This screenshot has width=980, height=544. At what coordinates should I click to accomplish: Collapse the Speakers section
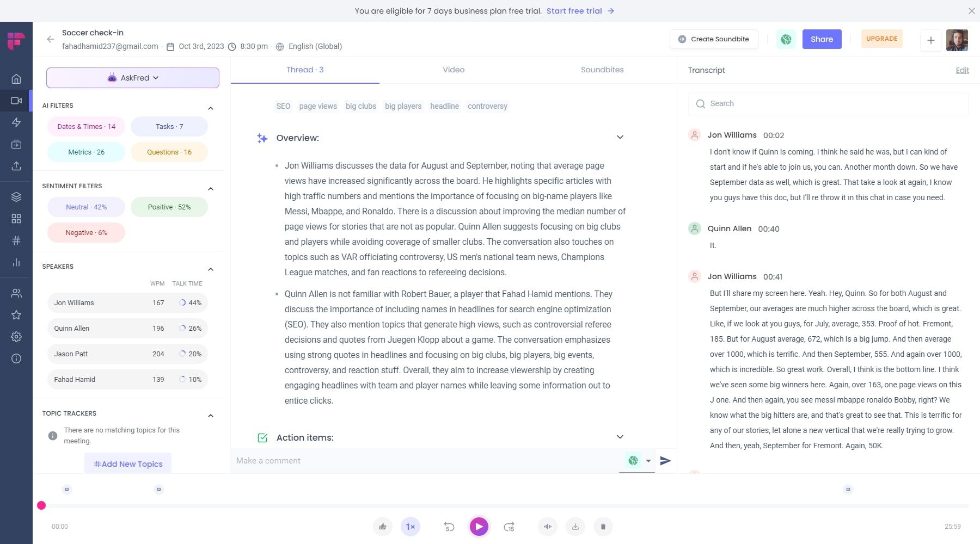(211, 269)
